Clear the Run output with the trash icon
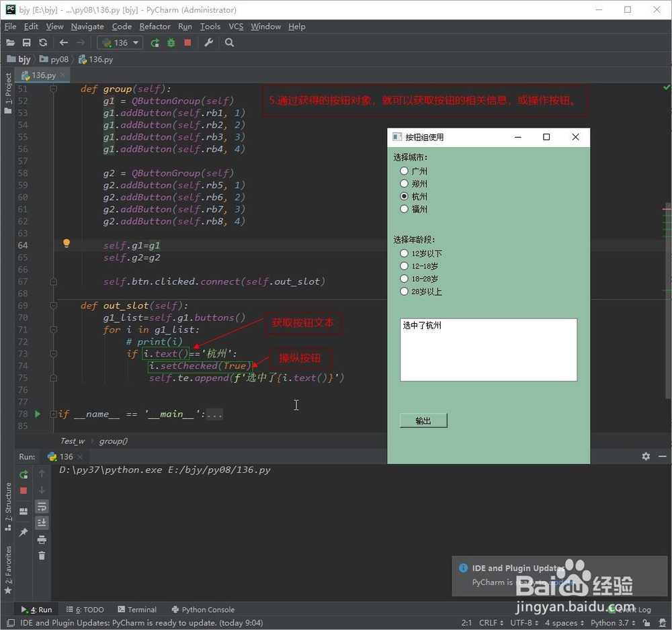672x630 pixels. click(x=42, y=555)
